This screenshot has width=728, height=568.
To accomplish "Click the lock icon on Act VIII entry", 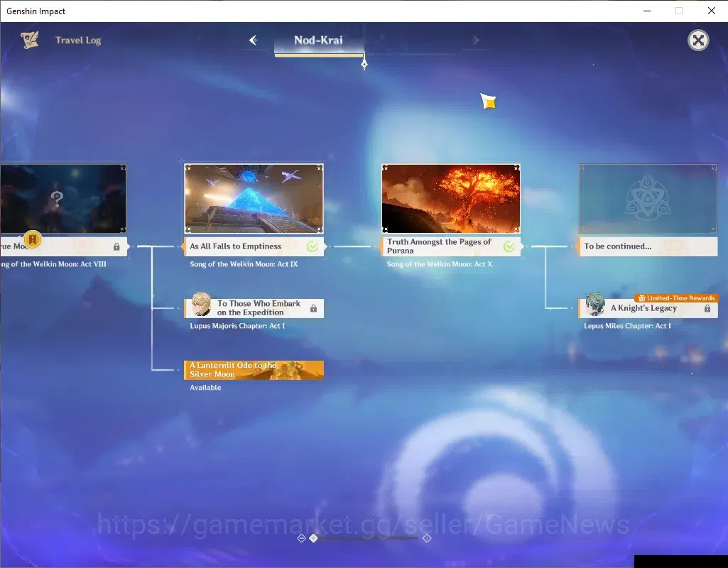I will point(116,247).
